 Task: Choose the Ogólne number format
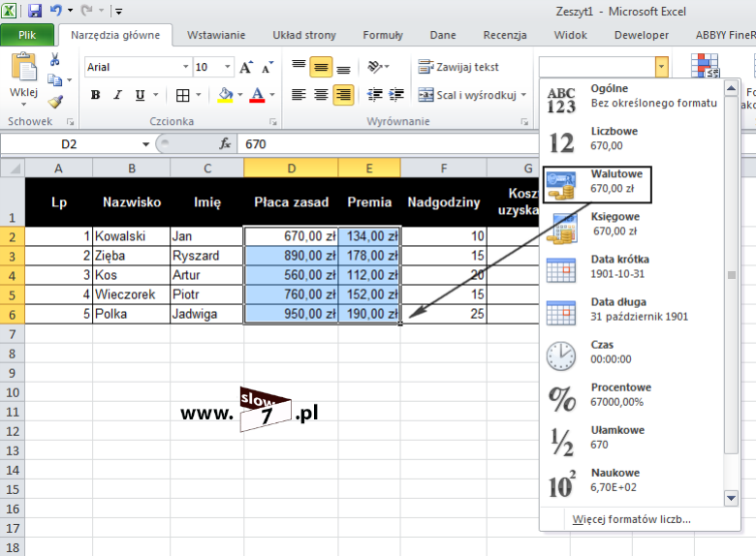633,98
